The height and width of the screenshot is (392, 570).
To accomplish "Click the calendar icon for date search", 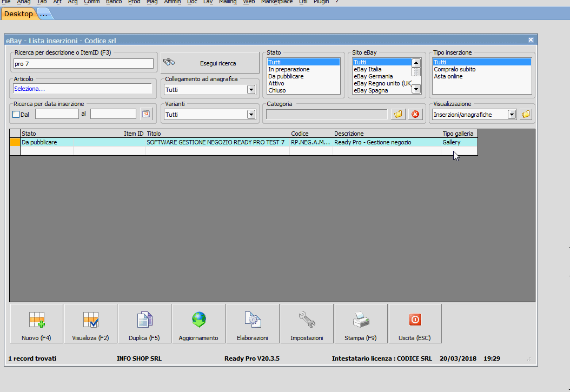I will (x=146, y=114).
